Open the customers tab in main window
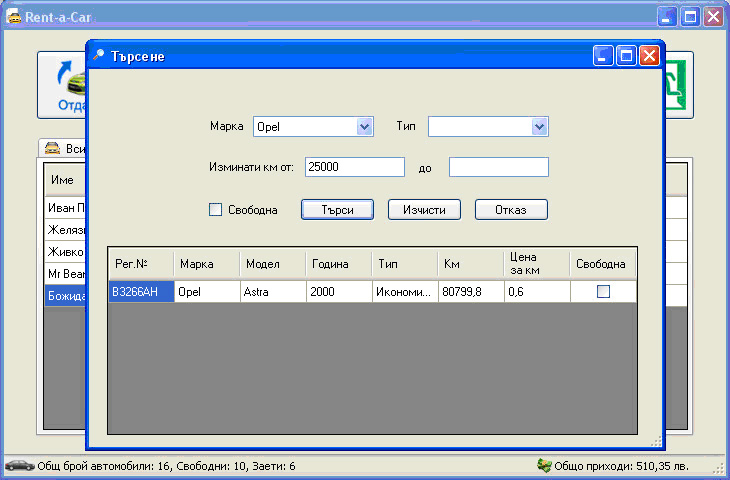The image size is (730, 480). click(x=64, y=149)
